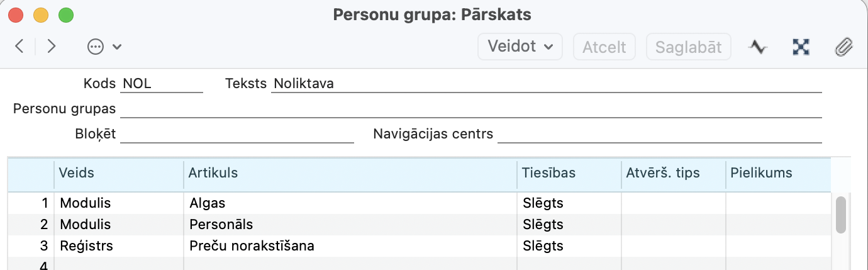Select row 3 Preču norakstīšana
868x270 pixels.
252,246
